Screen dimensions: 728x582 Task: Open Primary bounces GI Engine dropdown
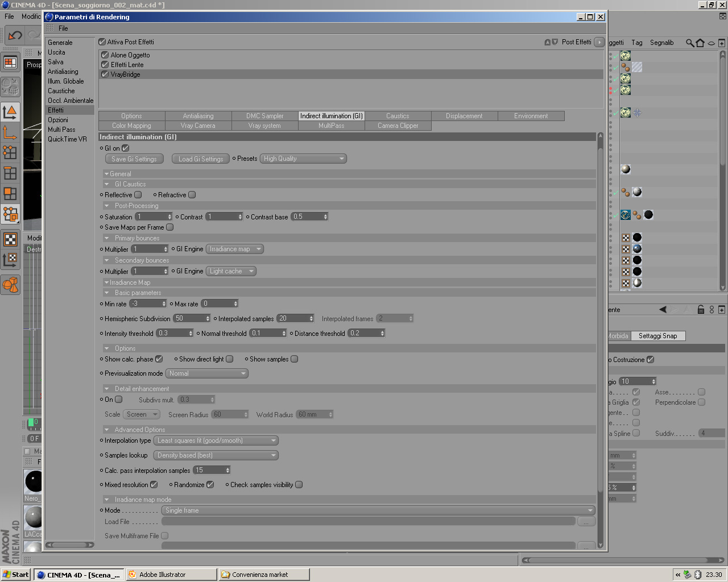click(234, 249)
